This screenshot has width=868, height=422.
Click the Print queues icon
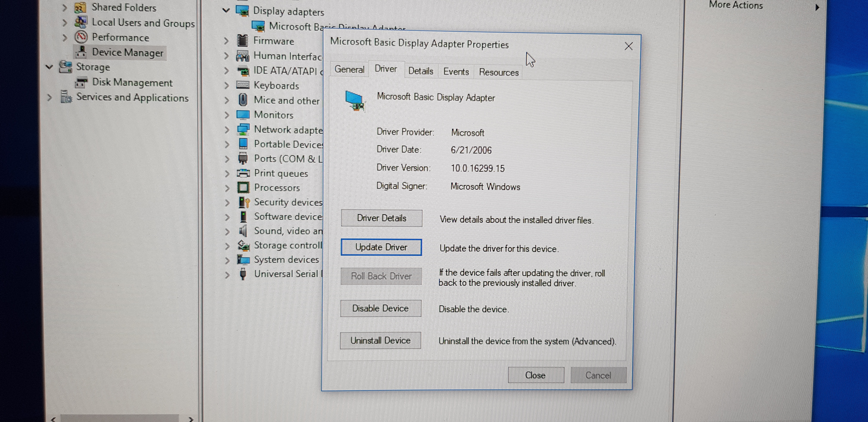[243, 173]
